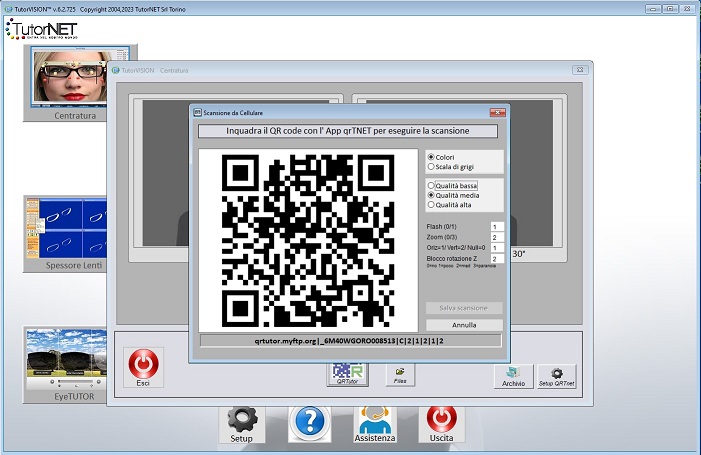Open Setup QRTnet gear icon

pyautogui.click(x=557, y=376)
